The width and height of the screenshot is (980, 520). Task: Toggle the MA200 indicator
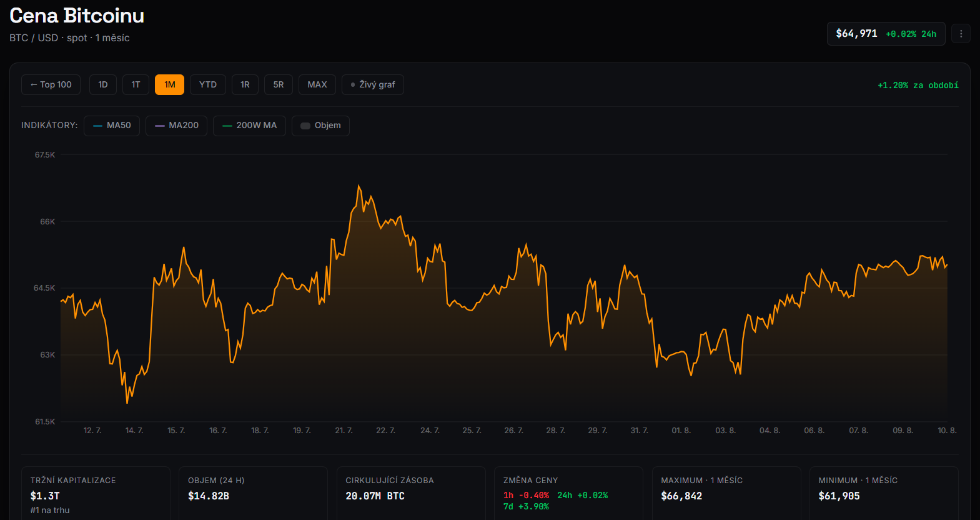[177, 126]
